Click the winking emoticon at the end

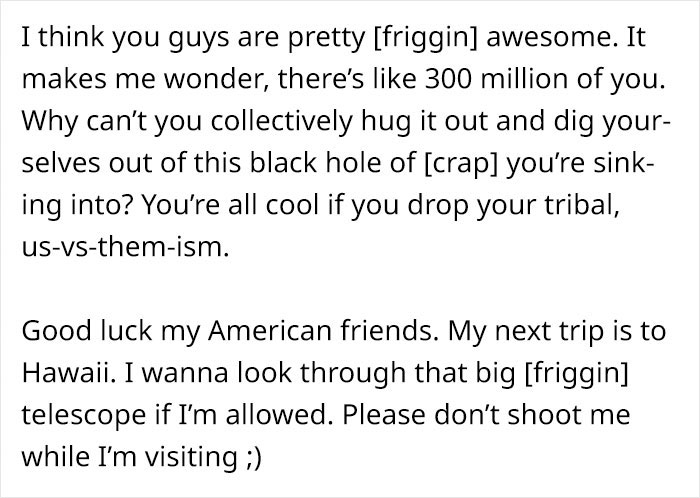pyautogui.click(x=254, y=458)
